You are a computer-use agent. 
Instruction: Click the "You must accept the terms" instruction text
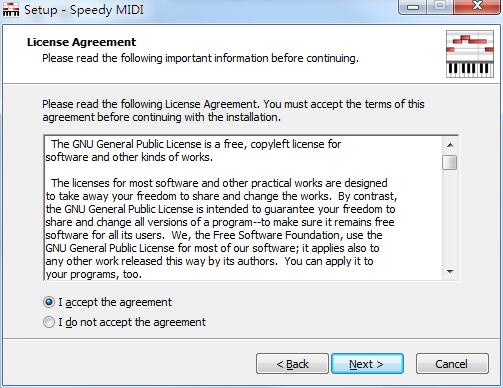coord(344,104)
